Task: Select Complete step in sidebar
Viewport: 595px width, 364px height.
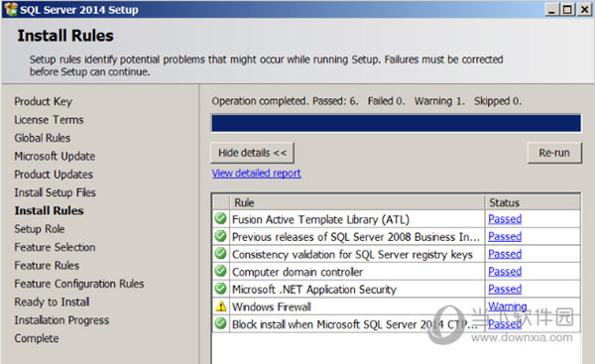Action: tap(37, 338)
